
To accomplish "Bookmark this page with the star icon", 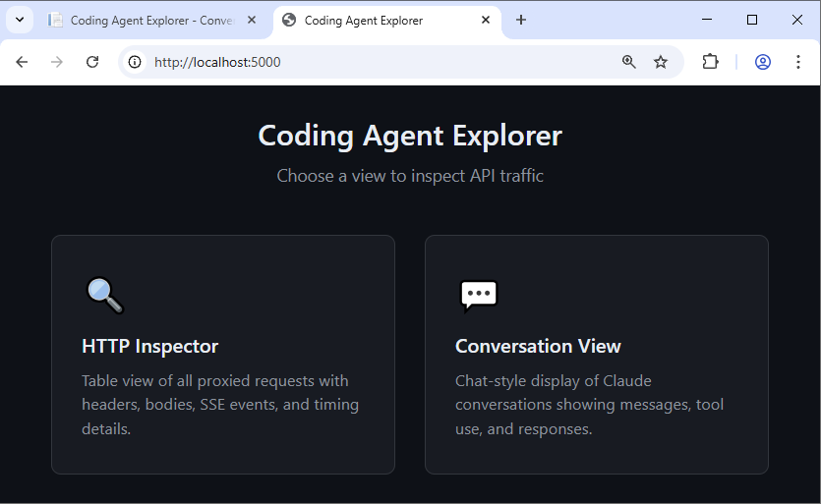I will pos(661,62).
